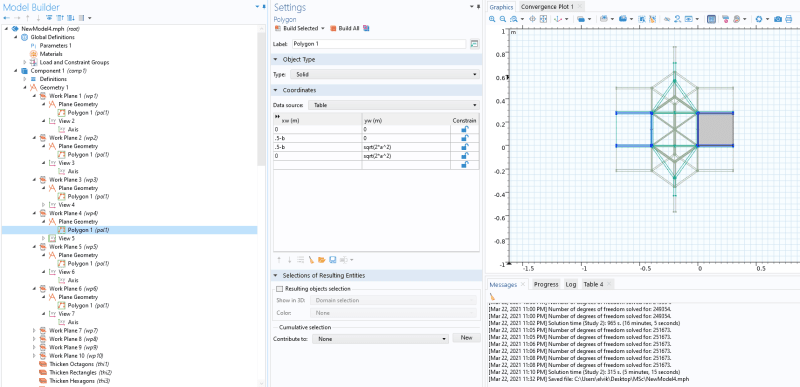This screenshot has width=800, height=387.
Task: Click the Zoom Out icon in Graphics toolbar
Action: click(x=503, y=19)
